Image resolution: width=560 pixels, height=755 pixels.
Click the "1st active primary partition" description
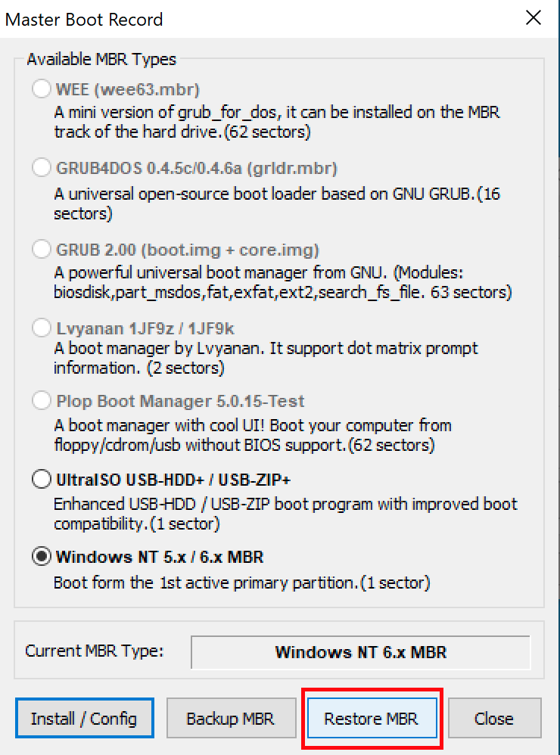click(x=241, y=583)
